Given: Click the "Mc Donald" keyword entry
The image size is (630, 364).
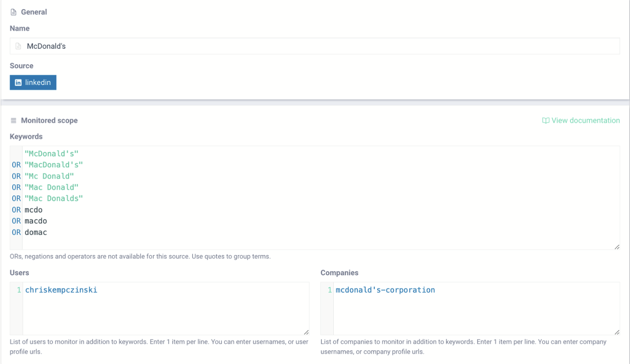Looking at the screenshot, I should (49, 176).
